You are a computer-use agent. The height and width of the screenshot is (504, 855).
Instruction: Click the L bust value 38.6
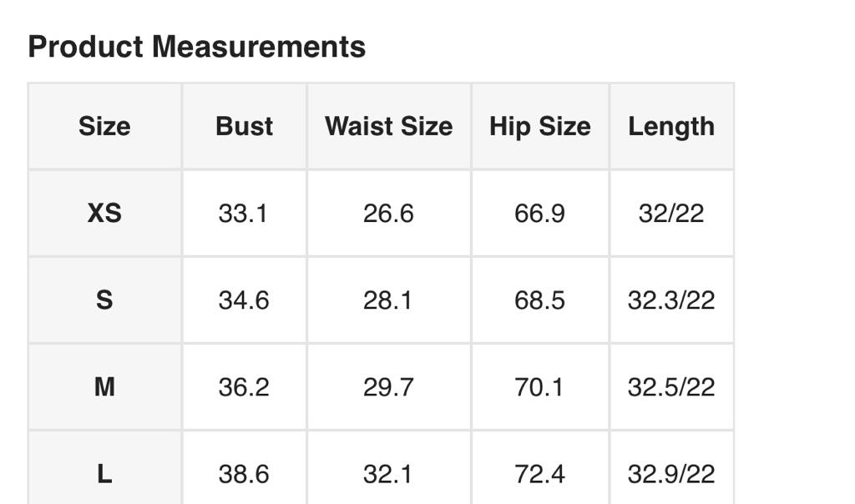(x=243, y=474)
